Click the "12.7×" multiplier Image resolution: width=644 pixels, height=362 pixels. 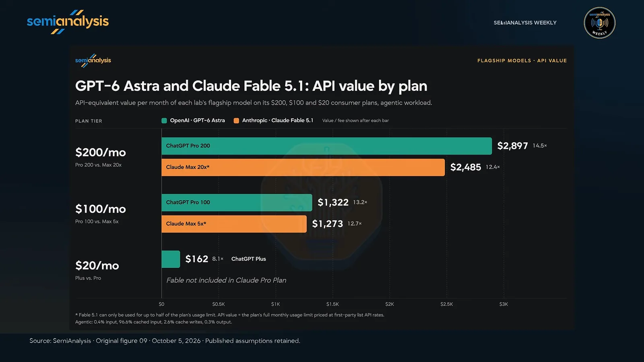[355, 224]
